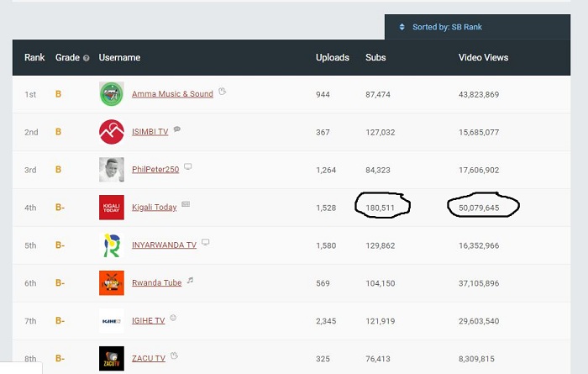Image resolution: width=588 pixels, height=374 pixels.
Task: Click the video views value 50,079,645
Action: pyautogui.click(x=479, y=208)
